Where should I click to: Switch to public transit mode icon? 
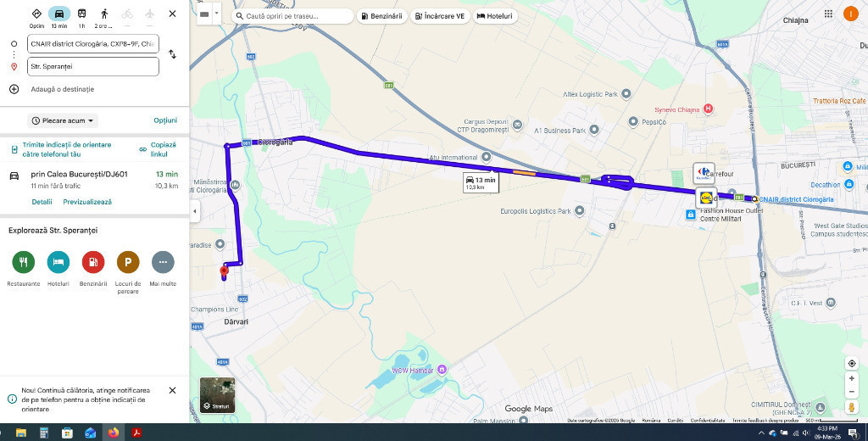[x=81, y=14]
